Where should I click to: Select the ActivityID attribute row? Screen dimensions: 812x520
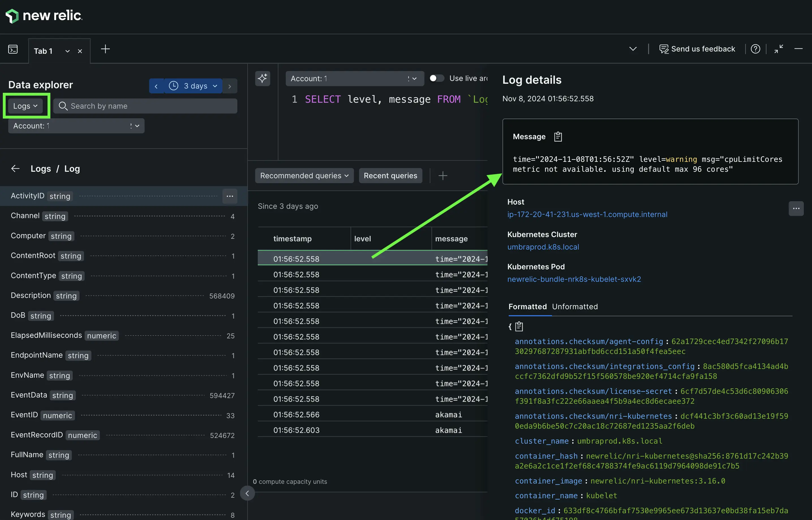[x=124, y=196]
